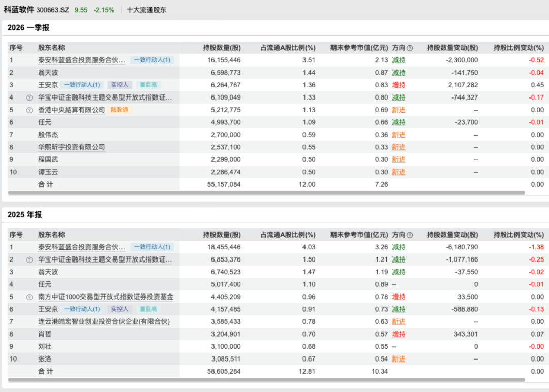The width and height of the screenshot is (549, 392).
Task: Click value 16,155,446 in 2026 一季报
Action: 224,60
